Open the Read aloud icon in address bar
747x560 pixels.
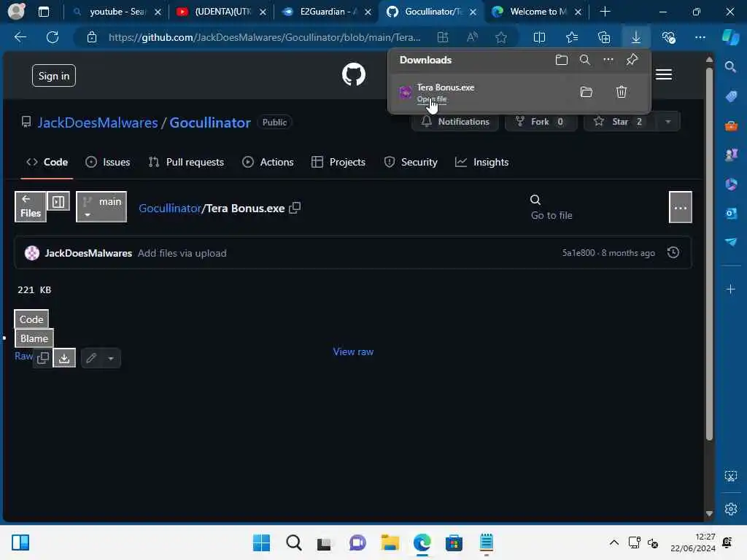[x=472, y=37]
